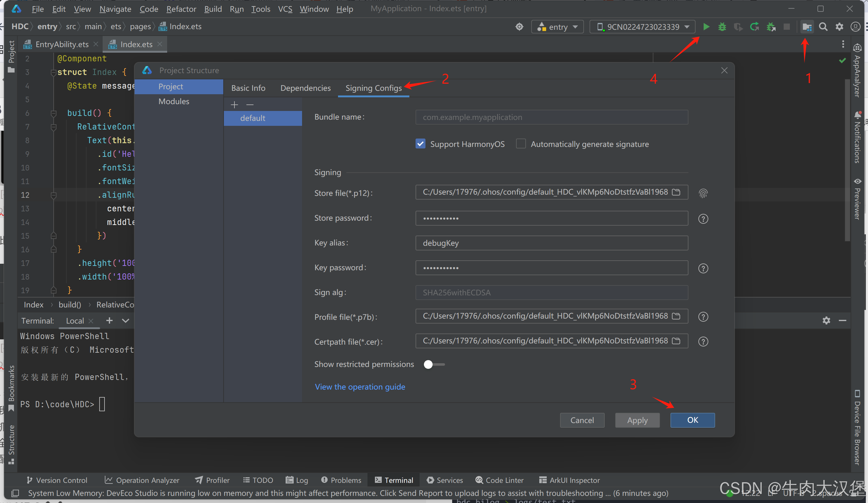This screenshot has width=868, height=503.
Task: Open Project Structure from the toolbar folder icon
Action: (x=807, y=27)
